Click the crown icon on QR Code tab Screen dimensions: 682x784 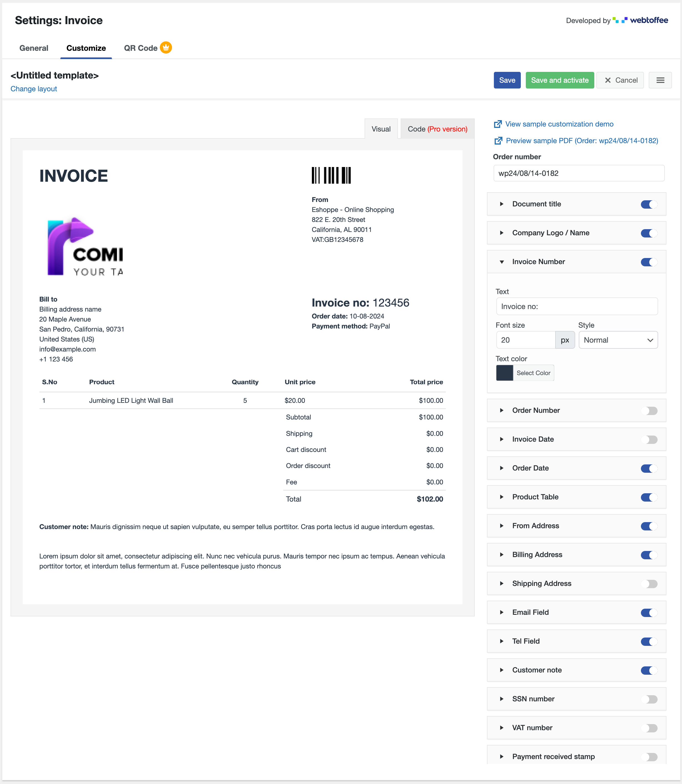(x=166, y=47)
